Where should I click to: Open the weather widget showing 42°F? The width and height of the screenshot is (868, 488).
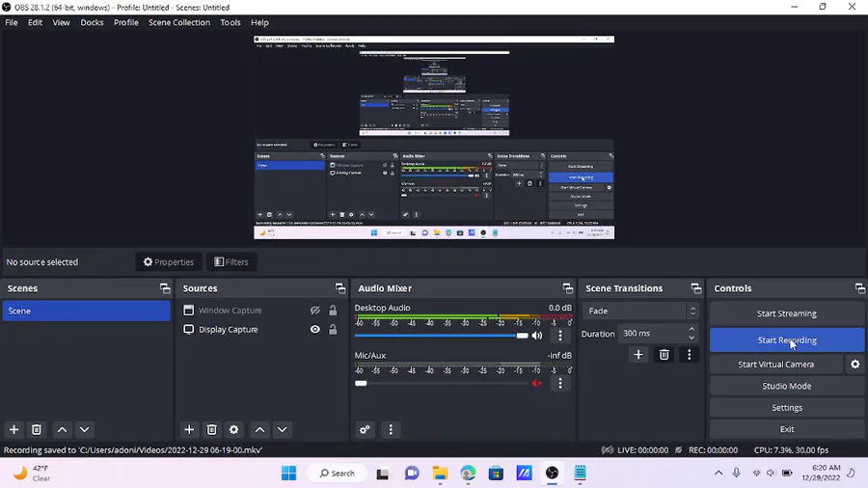[x=33, y=474]
